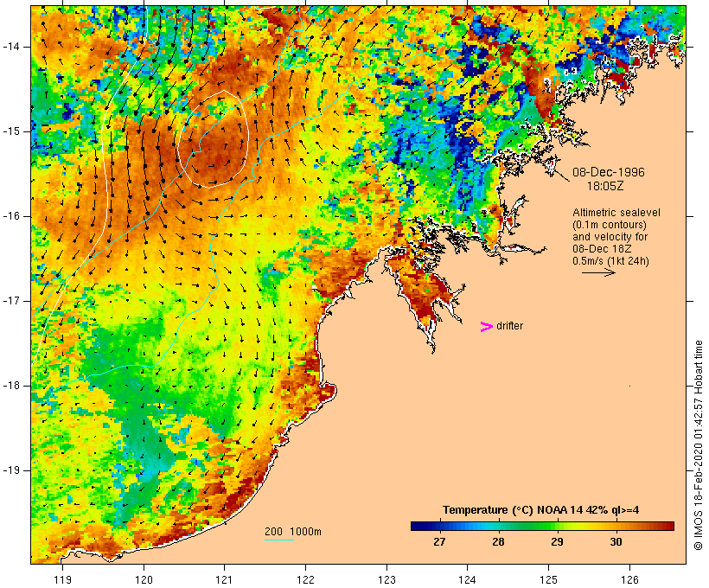Click the 08-Dec-1996 date label
709x588 pixels.
pyautogui.click(x=609, y=172)
